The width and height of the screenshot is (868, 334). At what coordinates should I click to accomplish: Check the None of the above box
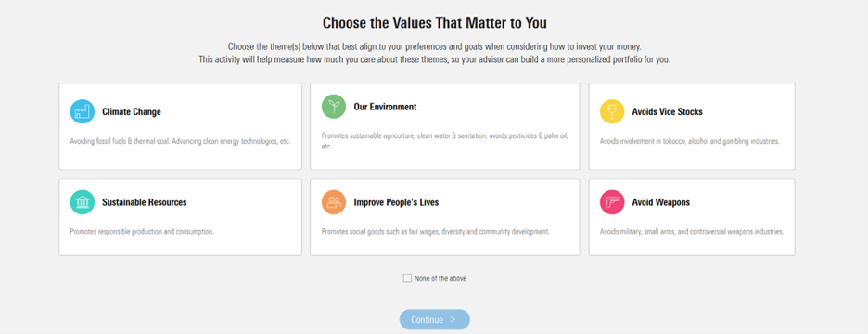[407, 278]
